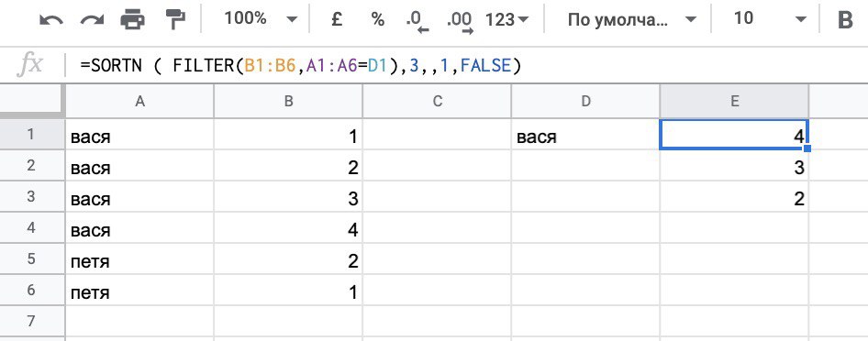Open the 100% zoom dropdown
868x341 pixels.
pyautogui.click(x=261, y=18)
